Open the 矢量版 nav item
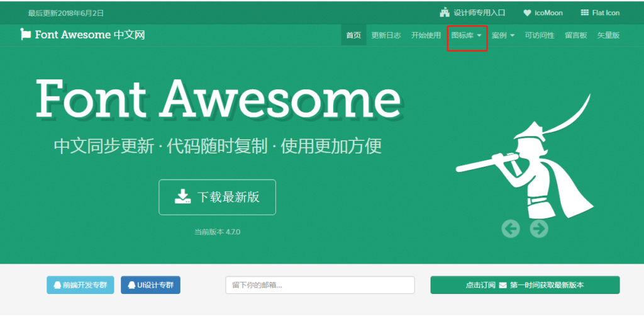Viewport: 644px width, 326px height. [608, 35]
